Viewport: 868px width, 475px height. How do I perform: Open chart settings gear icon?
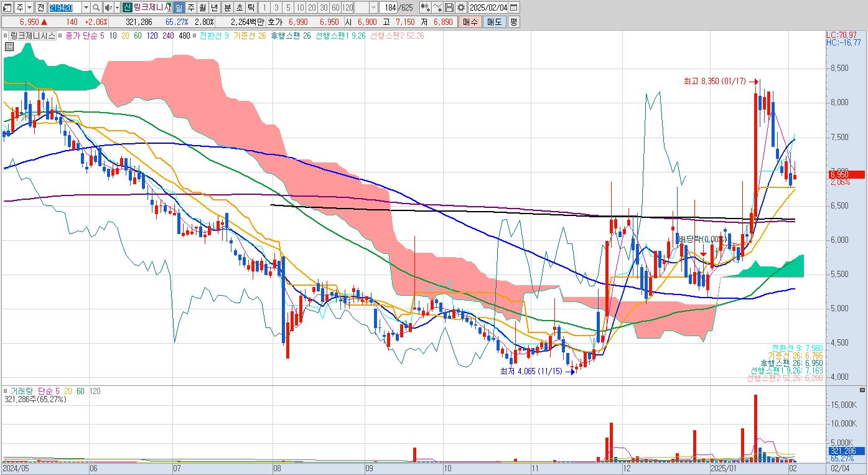pyautogui.click(x=460, y=7)
